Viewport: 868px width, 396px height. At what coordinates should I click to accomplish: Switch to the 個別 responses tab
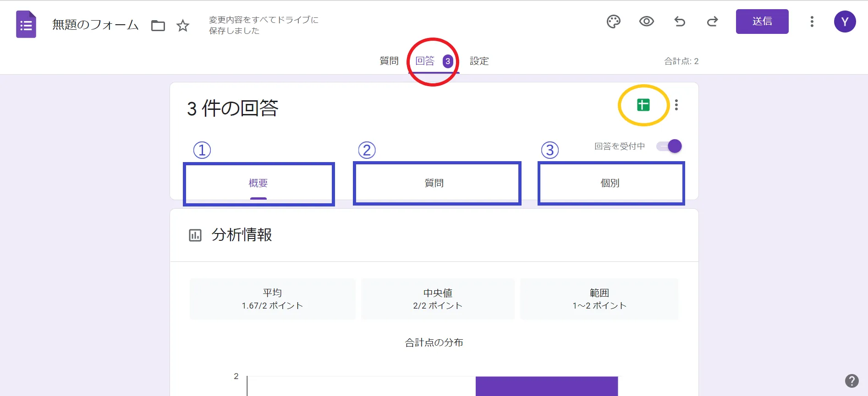point(610,183)
